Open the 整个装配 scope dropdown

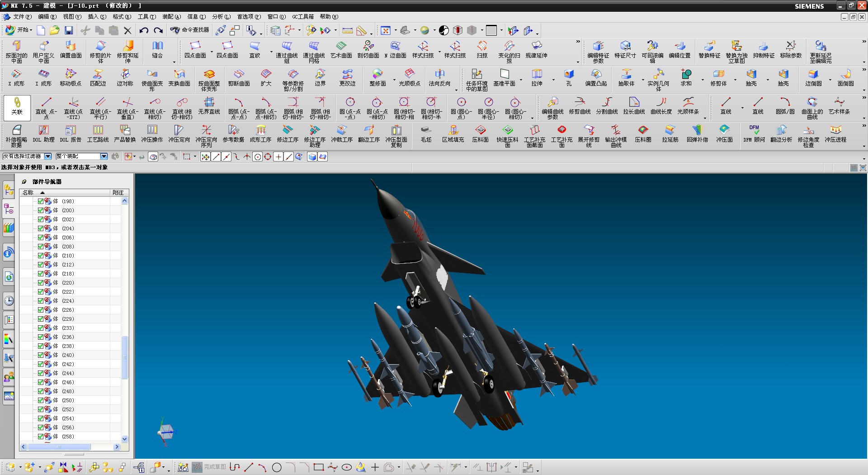coord(104,157)
